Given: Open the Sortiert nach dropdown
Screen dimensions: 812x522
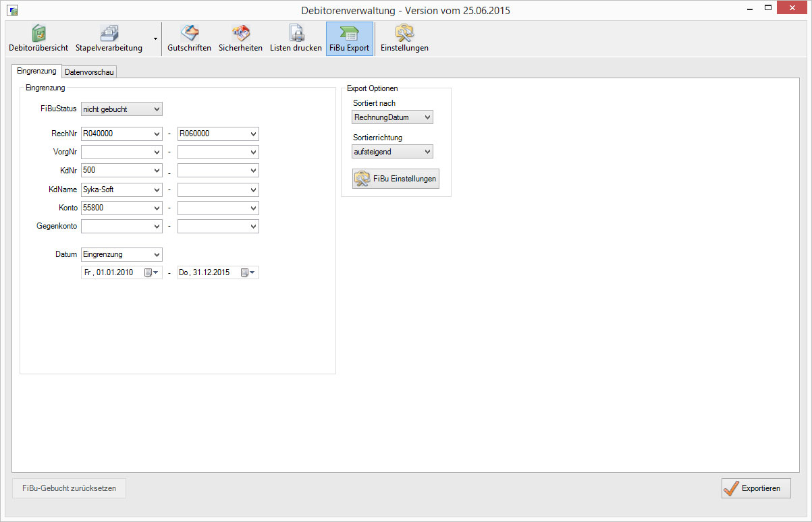Looking at the screenshot, I should pyautogui.click(x=427, y=117).
